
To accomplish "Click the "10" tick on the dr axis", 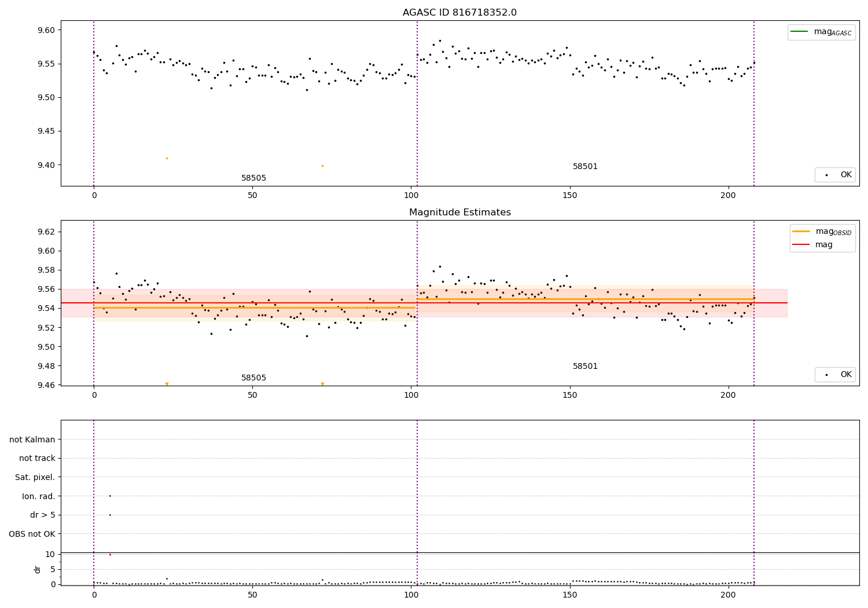I will coord(50,554).
